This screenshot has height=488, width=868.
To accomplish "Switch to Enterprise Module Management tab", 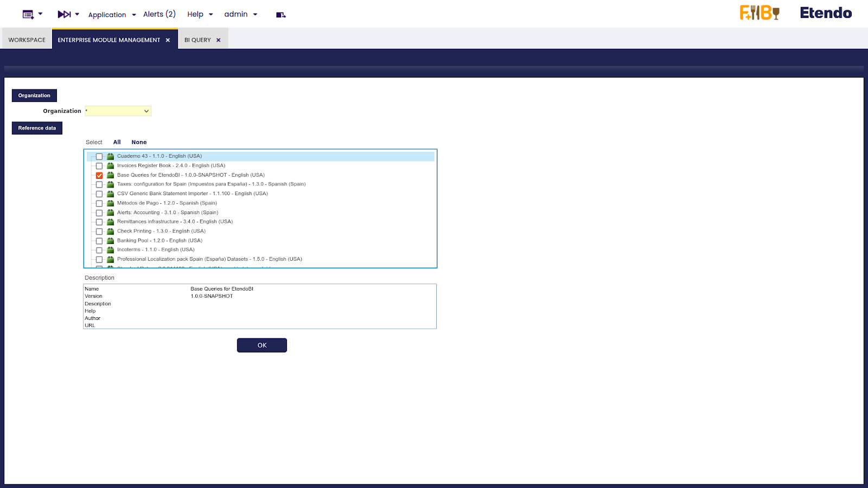I will click(x=109, y=40).
